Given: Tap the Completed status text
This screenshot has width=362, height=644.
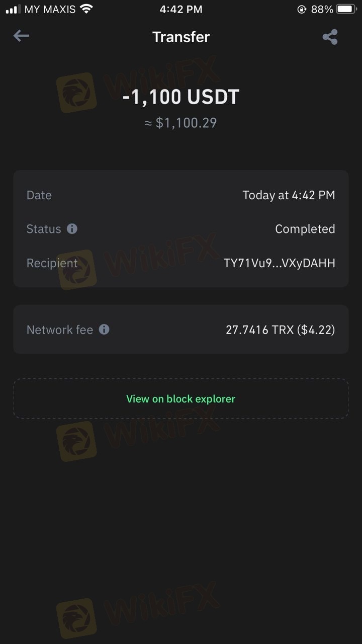Looking at the screenshot, I should click(x=305, y=229).
